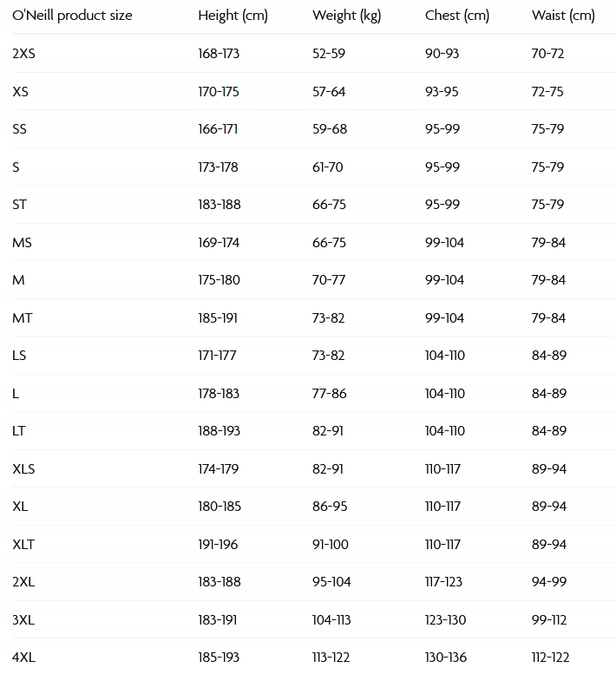Click the weight value 77-86
This screenshot has width=616, height=674.
[x=329, y=394]
